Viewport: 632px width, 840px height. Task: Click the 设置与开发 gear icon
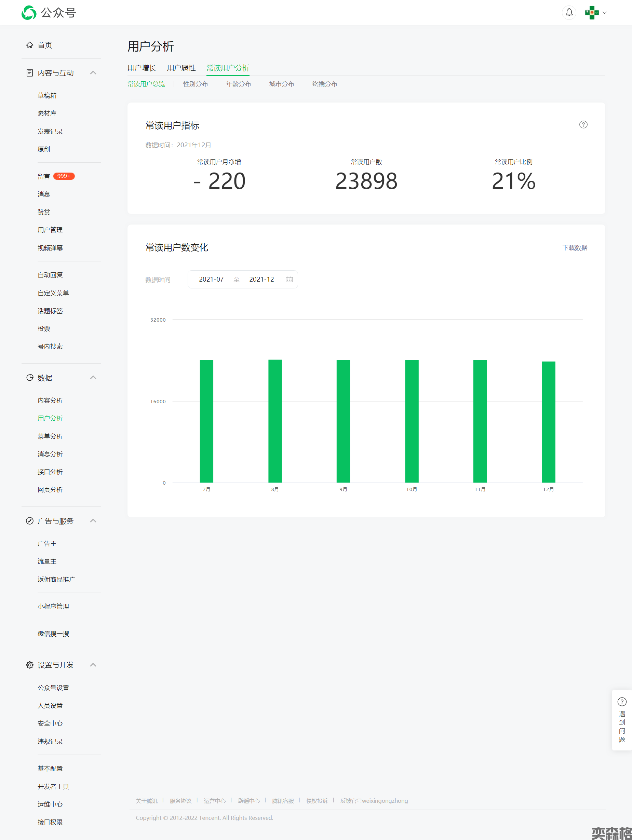click(30, 665)
